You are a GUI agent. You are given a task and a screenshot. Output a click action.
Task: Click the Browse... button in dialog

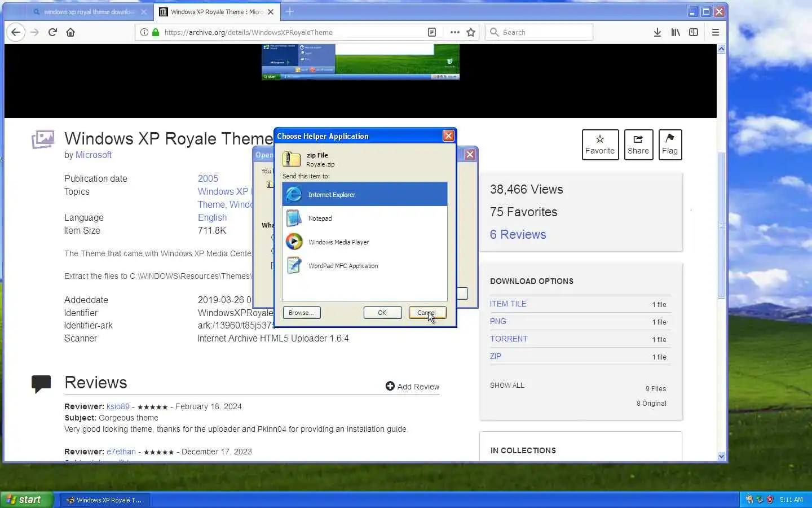pos(302,313)
